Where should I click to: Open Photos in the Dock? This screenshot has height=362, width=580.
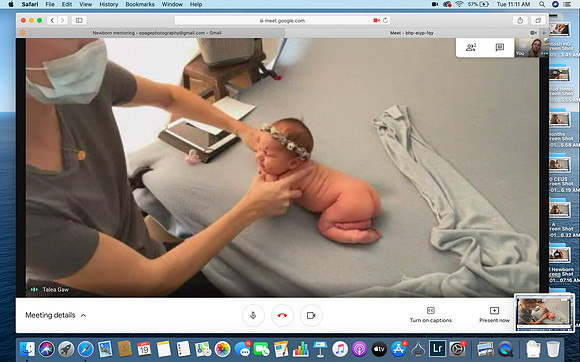point(222,349)
